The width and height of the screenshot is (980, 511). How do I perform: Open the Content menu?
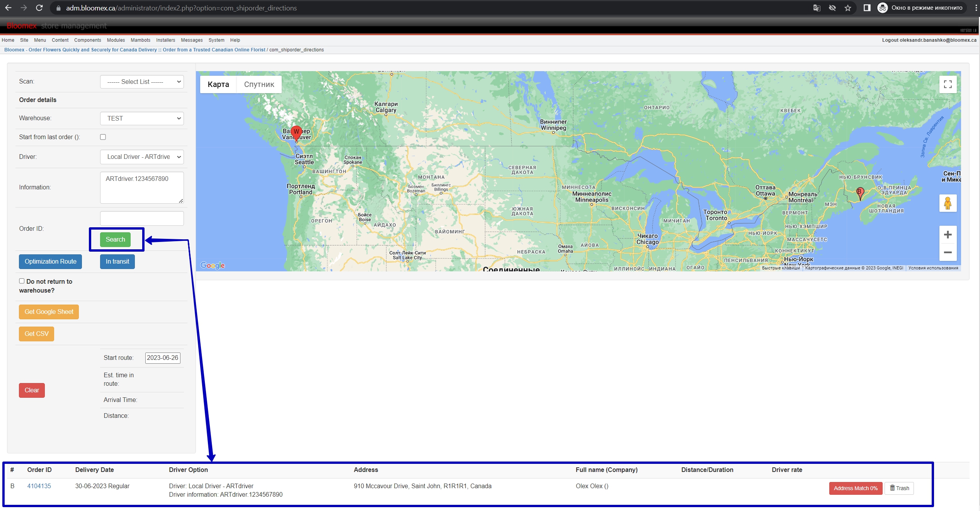pos(60,40)
